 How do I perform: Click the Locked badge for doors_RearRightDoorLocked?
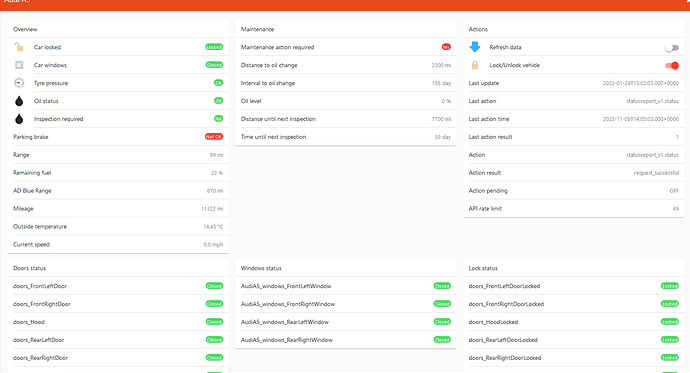[x=670, y=358]
